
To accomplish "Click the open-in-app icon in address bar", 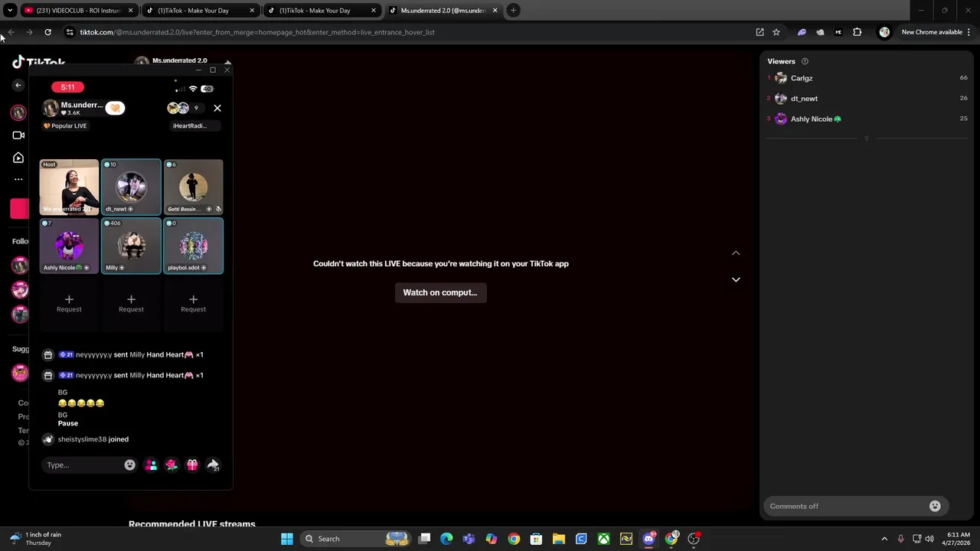I will point(759,32).
